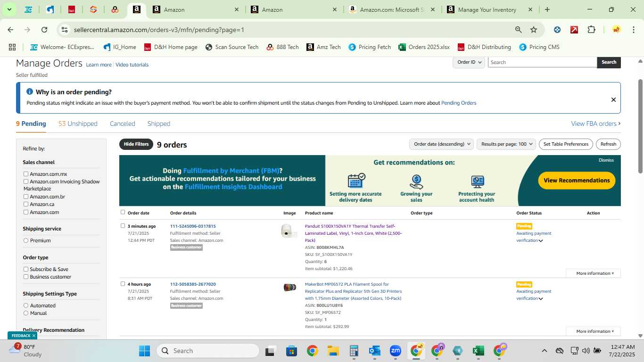This screenshot has width=644, height=362.
Task: Open the Order ID search type dropdown
Action: click(x=469, y=62)
